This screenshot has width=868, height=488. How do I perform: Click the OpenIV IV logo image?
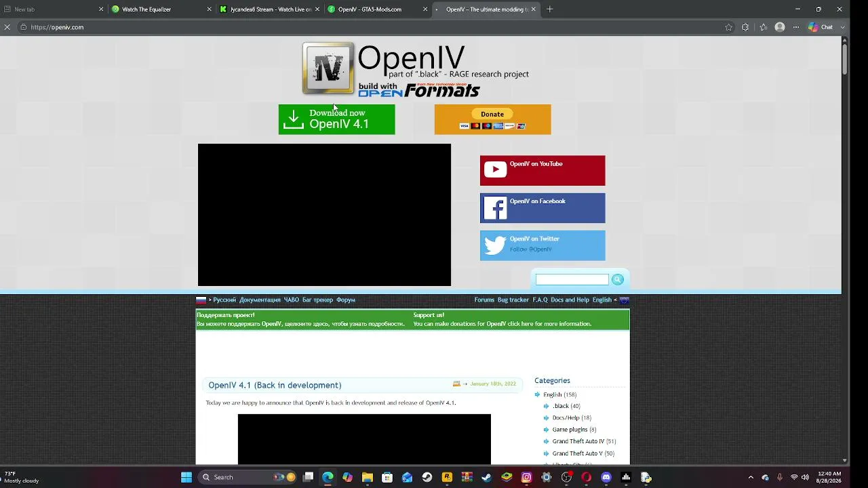[x=328, y=68]
